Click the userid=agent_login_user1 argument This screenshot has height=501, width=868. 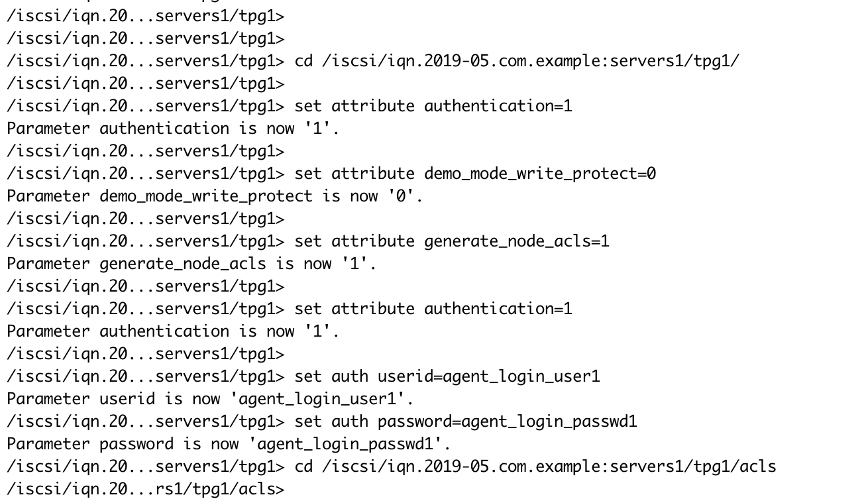pos(489,377)
